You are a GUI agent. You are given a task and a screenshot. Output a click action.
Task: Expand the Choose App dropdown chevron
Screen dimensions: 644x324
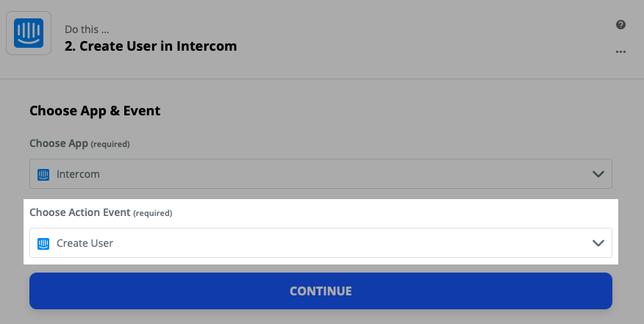coord(598,174)
